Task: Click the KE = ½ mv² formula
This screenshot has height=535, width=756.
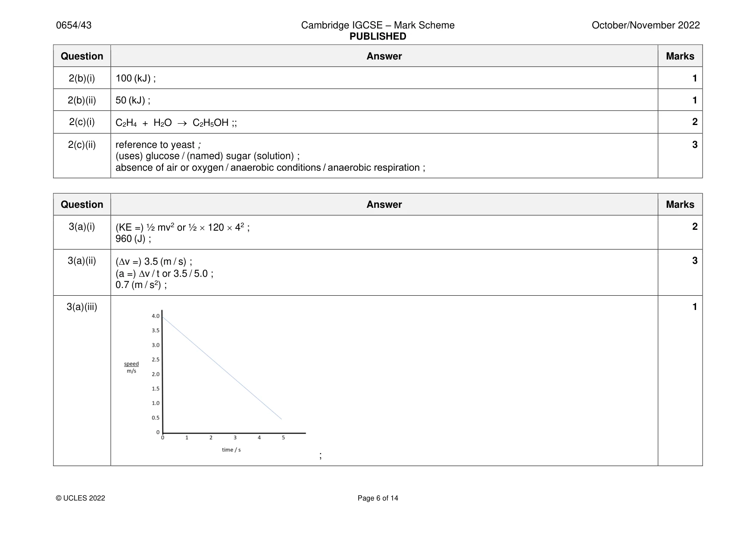Action: pos(182,227)
